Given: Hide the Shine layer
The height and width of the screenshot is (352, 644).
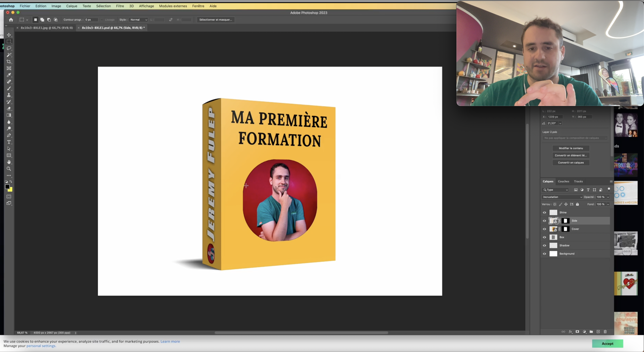Looking at the screenshot, I should 544,212.
